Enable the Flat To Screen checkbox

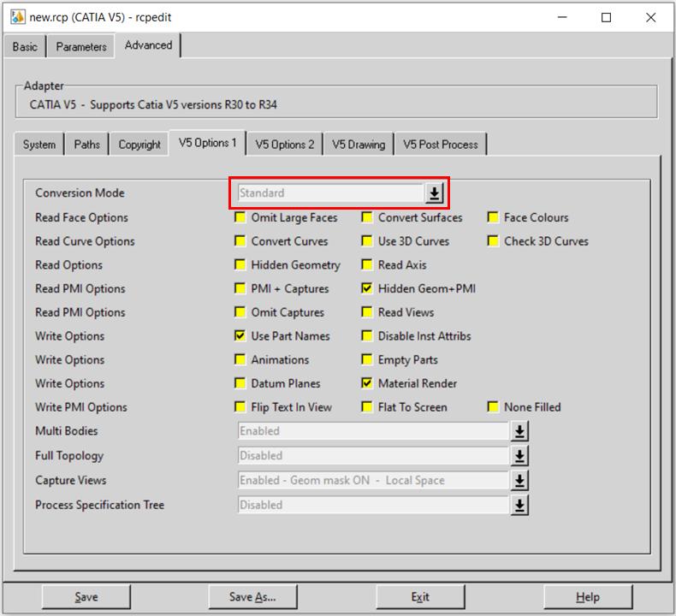pyautogui.click(x=367, y=406)
